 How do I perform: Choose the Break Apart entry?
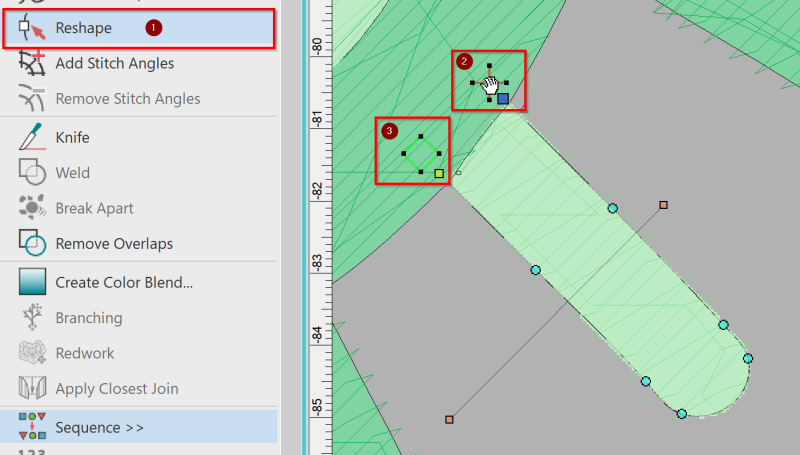94,208
